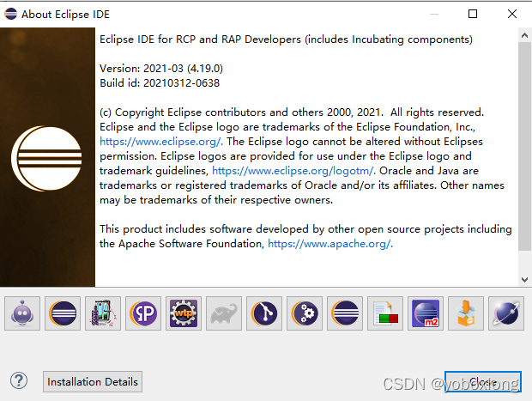
Task: Click the Mylyn robot feature icon
Action: pos(22,313)
